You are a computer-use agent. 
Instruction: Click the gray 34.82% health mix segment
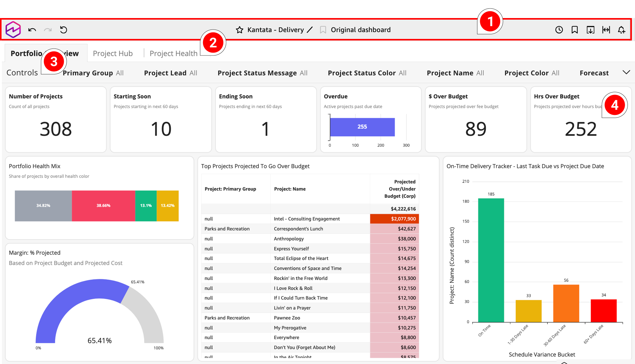click(43, 206)
